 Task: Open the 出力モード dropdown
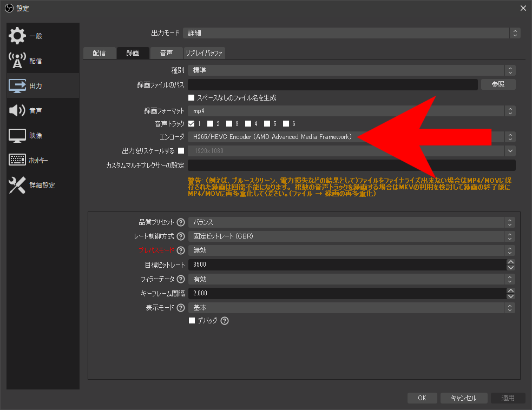point(351,33)
